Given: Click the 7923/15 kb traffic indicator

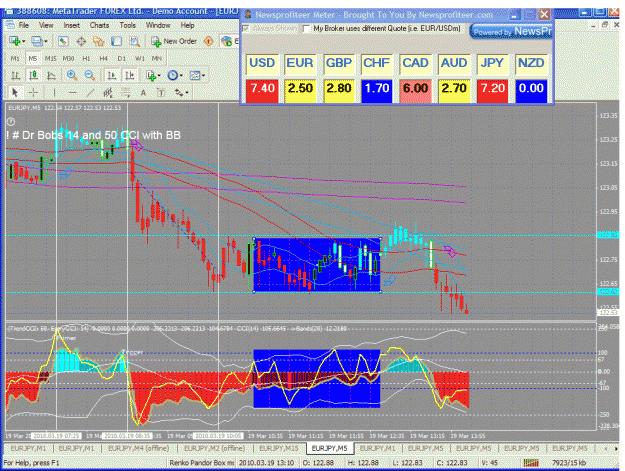Looking at the screenshot, I should tap(569, 463).
